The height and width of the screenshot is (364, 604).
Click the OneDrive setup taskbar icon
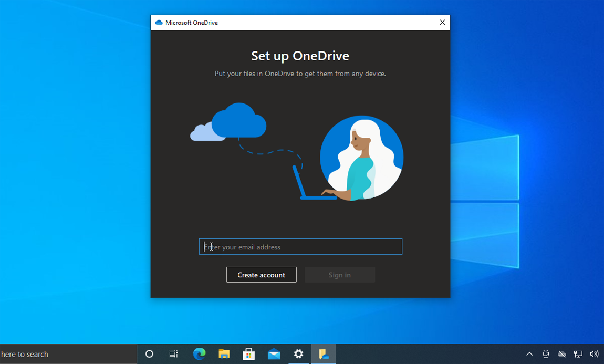[324, 353]
